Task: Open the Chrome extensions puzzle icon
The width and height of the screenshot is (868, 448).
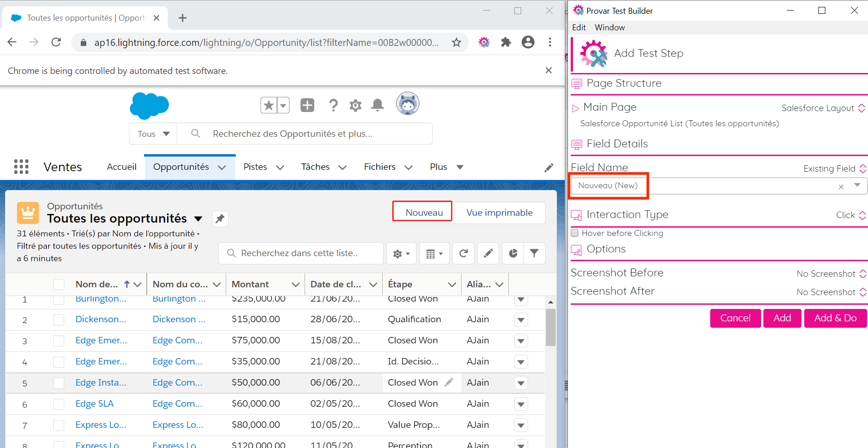Action: 506,42
